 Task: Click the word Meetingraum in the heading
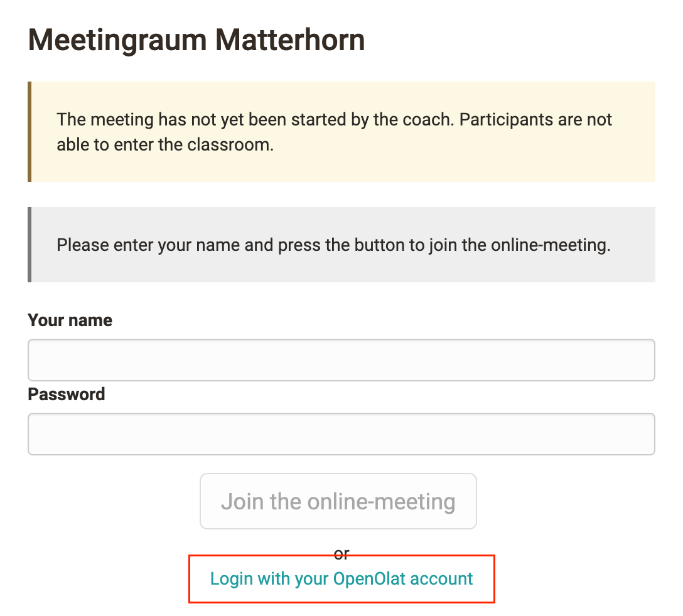click(x=117, y=40)
